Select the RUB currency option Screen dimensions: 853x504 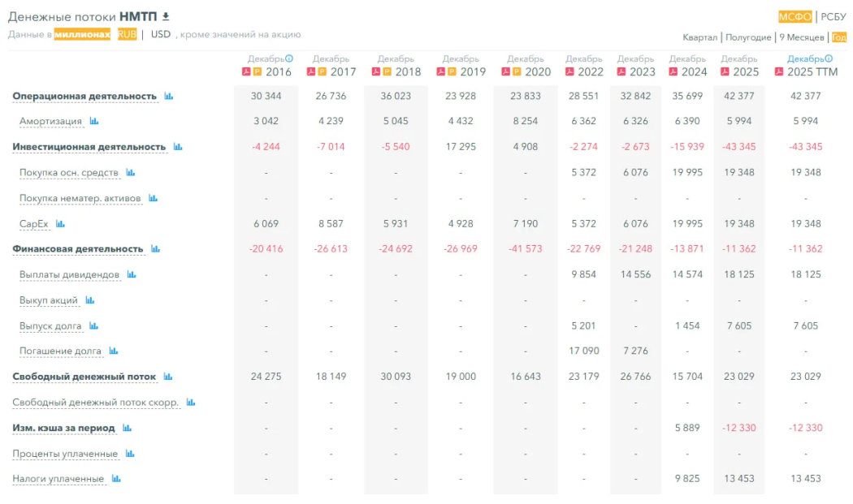click(x=127, y=34)
